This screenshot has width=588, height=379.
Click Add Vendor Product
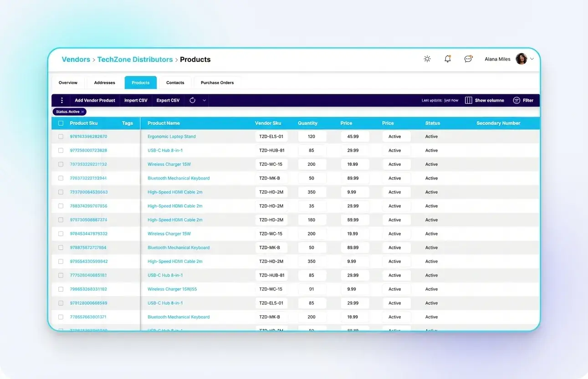(x=95, y=100)
